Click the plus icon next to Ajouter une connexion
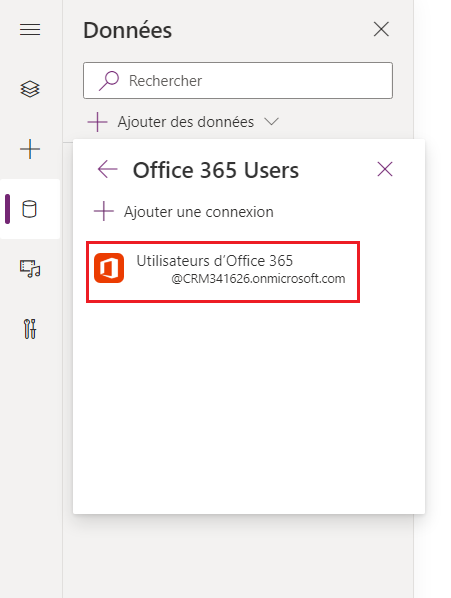This screenshot has width=451, height=598. tap(104, 212)
